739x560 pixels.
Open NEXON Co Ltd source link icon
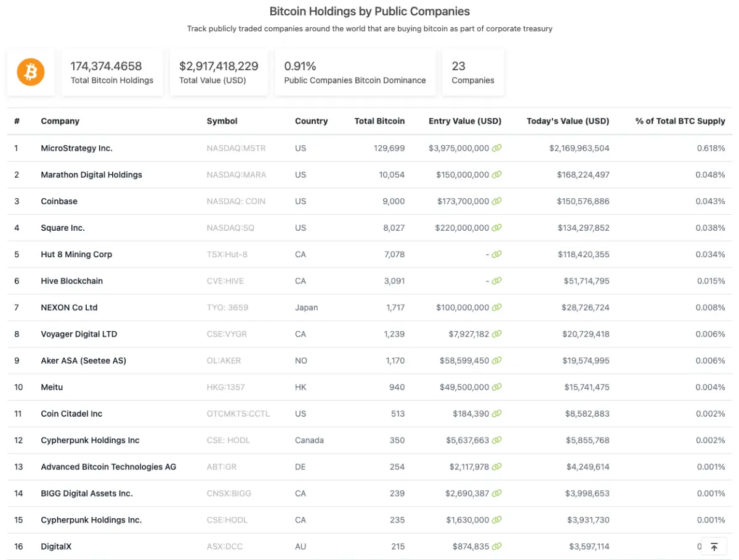tap(498, 307)
